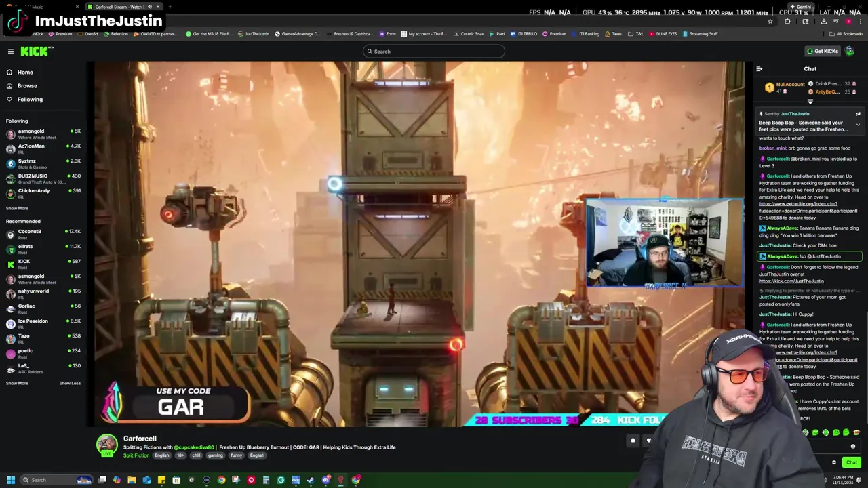
Task: Open the Kick hamburger sidebar menu
Action: click(11, 52)
